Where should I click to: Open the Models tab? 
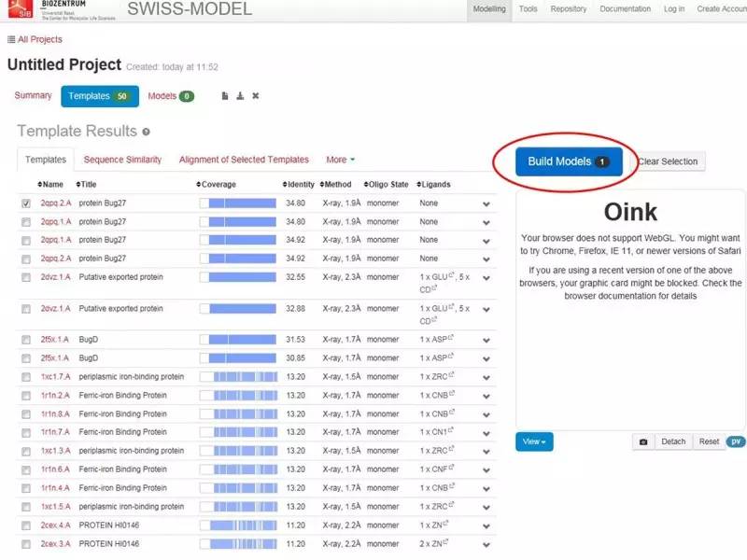(x=171, y=96)
